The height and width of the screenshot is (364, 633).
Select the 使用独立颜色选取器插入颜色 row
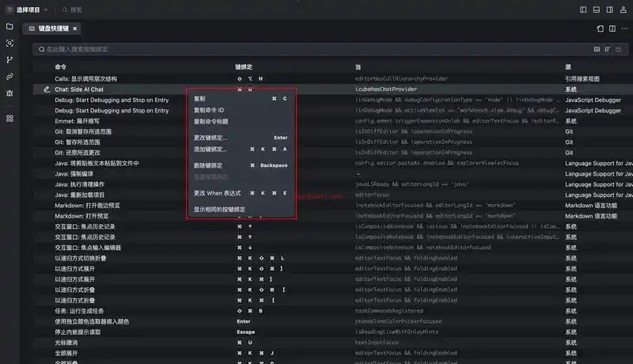pyautogui.click(x=333, y=321)
